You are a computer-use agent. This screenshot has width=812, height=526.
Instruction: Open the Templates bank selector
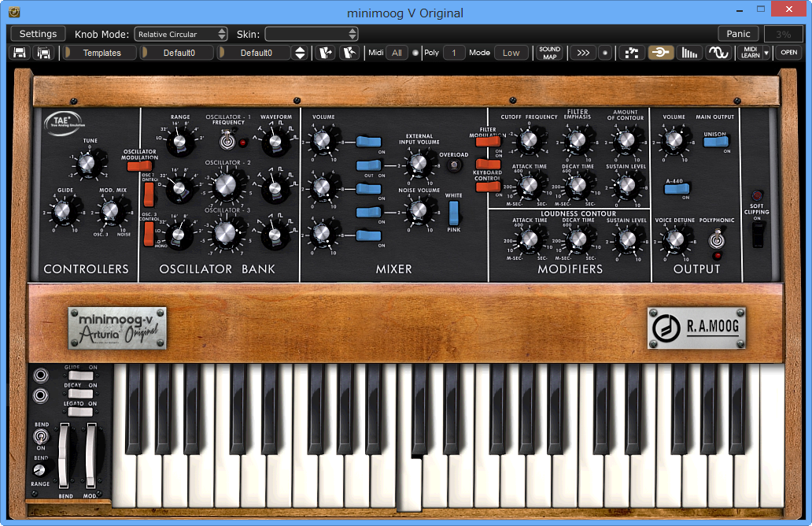tap(101, 53)
